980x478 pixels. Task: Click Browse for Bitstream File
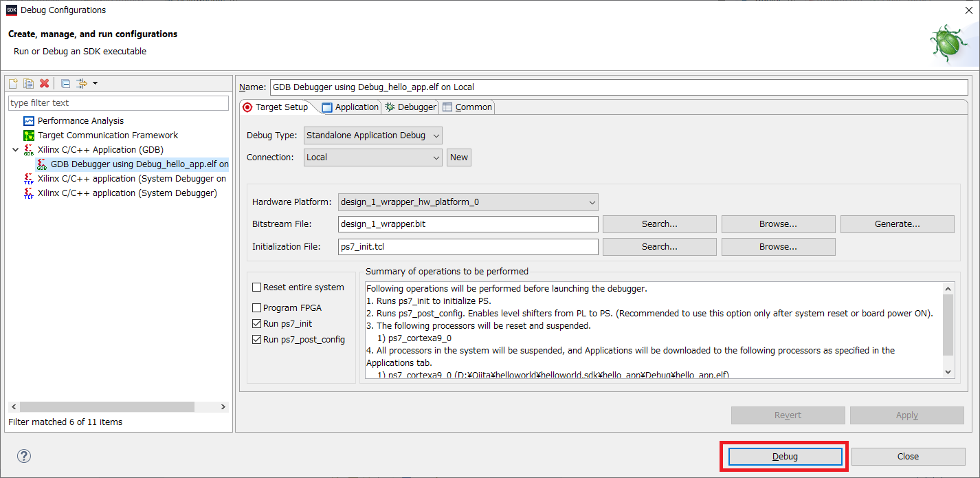(x=779, y=224)
